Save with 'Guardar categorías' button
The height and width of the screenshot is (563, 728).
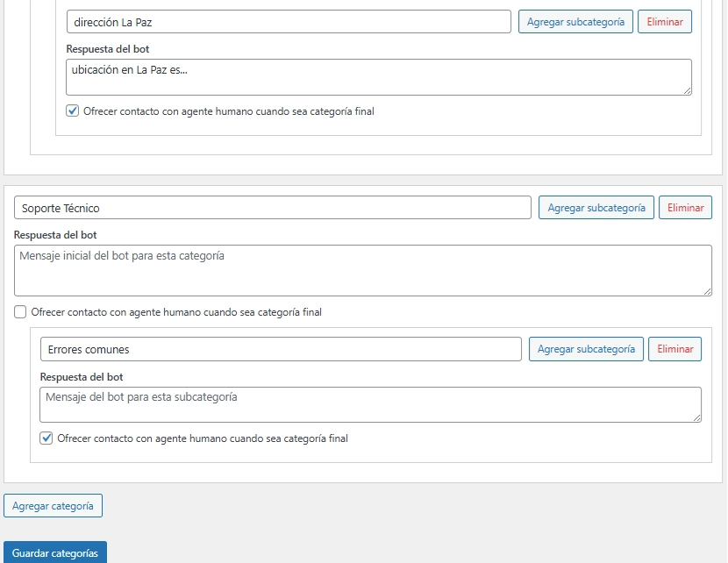point(55,552)
